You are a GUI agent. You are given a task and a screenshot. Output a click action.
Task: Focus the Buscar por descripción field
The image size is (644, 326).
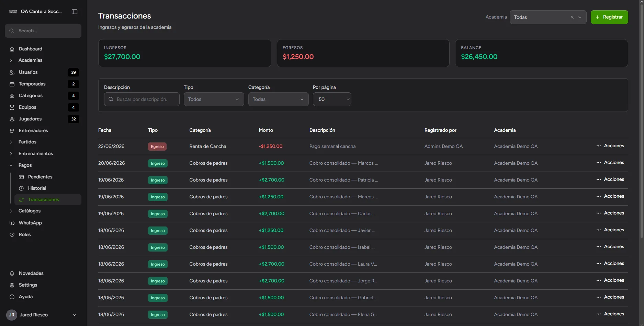click(x=142, y=99)
